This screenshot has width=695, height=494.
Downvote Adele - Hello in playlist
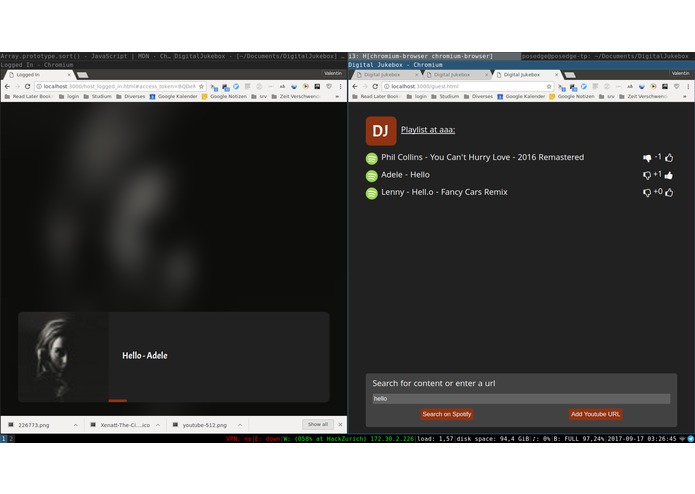[x=647, y=175]
